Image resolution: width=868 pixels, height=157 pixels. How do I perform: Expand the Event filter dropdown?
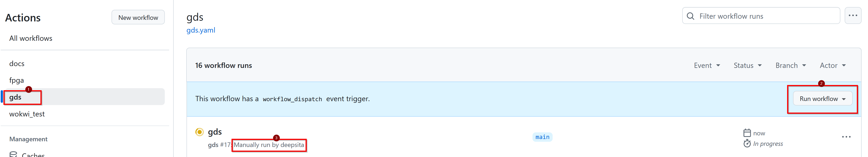click(x=707, y=65)
